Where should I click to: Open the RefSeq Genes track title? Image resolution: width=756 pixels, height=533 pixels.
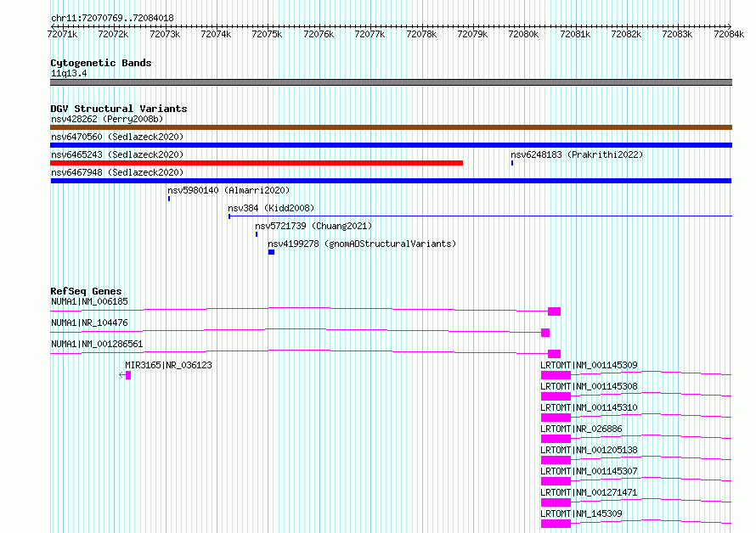coord(86,291)
